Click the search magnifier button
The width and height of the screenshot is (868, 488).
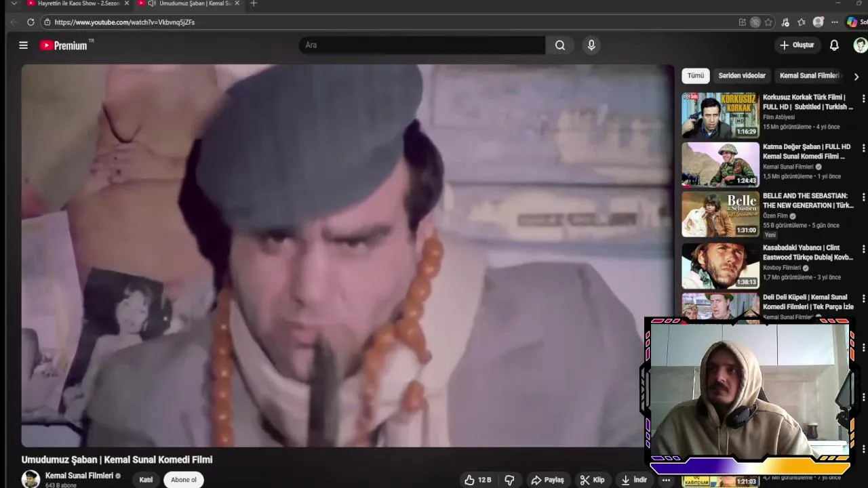[560, 45]
